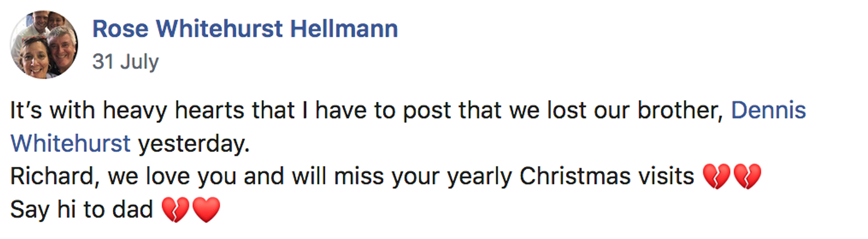
Task: Click the author name Rose Whitehurst Hellmann
Action: 245,29
